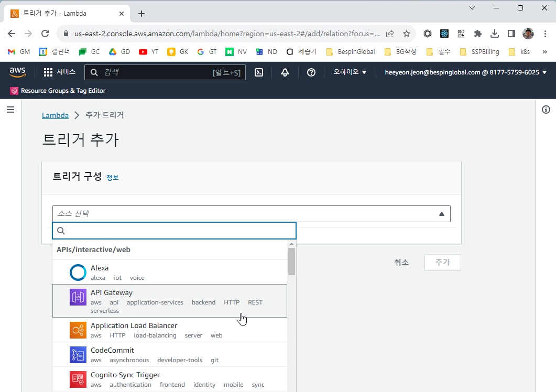This screenshot has height=392, width=556.
Task: Click the AWS logo home icon
Action: pos(17,72)
